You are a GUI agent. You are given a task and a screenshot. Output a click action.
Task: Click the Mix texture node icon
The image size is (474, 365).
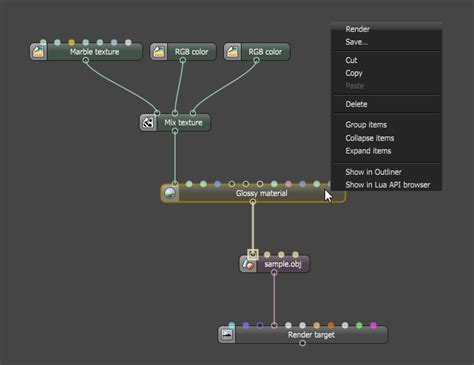pos(148,122)
